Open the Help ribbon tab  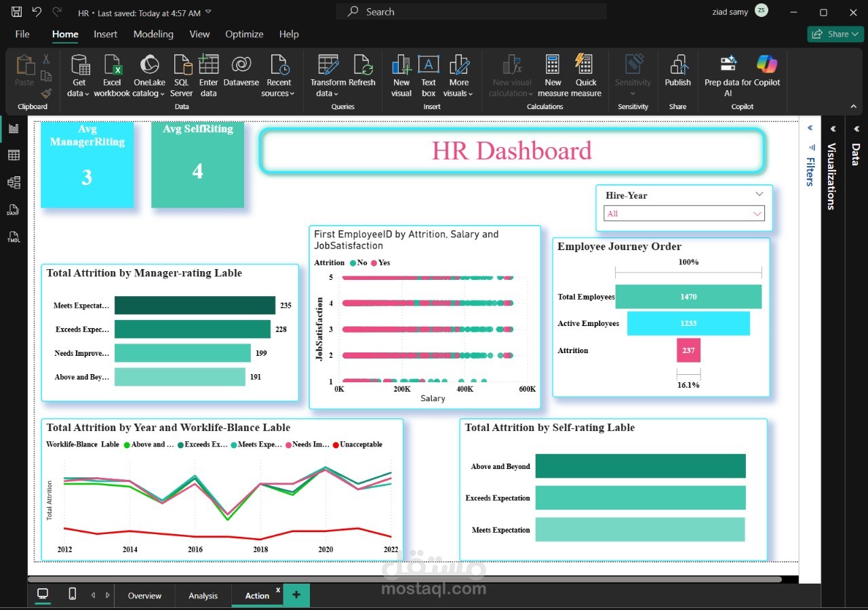pyautogui.click(x=289, y=34)
